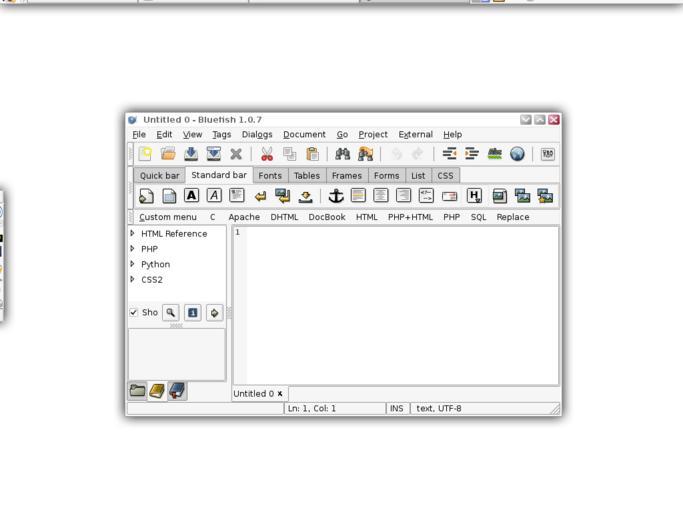Click the E-mail link icon
Screen dimensions: 683x512
click(x=449, y=197)
